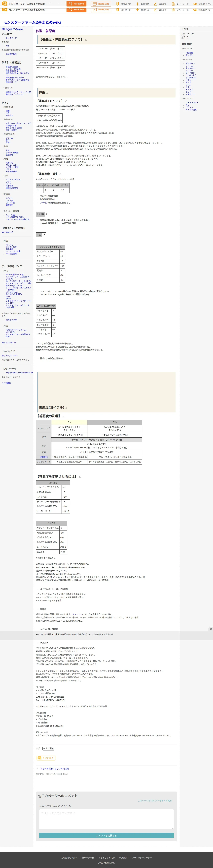Open the large モンスターファーム2@まとめwiki title link
Screen dimensions: 213x868
pyautogui.click(x=32, y=22)
